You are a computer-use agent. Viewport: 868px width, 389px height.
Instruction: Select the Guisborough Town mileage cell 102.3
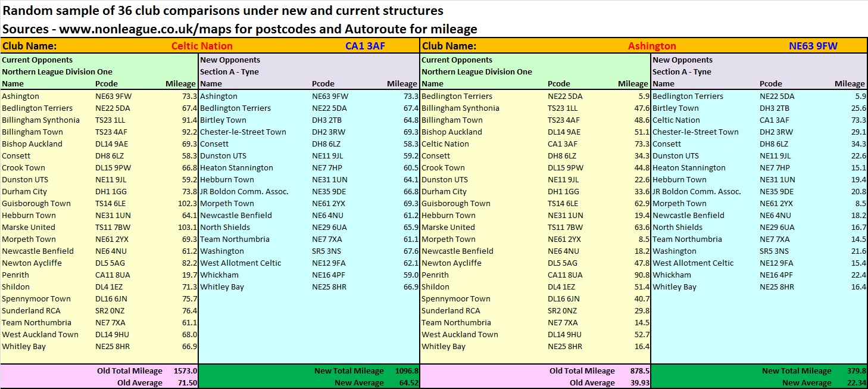pos(187,203)
